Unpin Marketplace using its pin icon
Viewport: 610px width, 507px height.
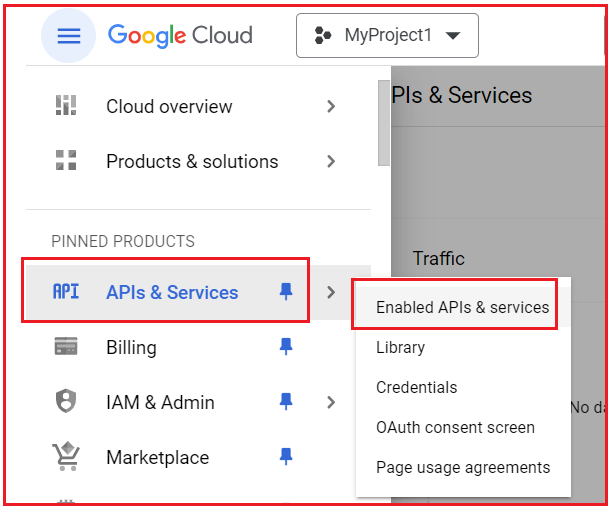click(x=286, y=456)
